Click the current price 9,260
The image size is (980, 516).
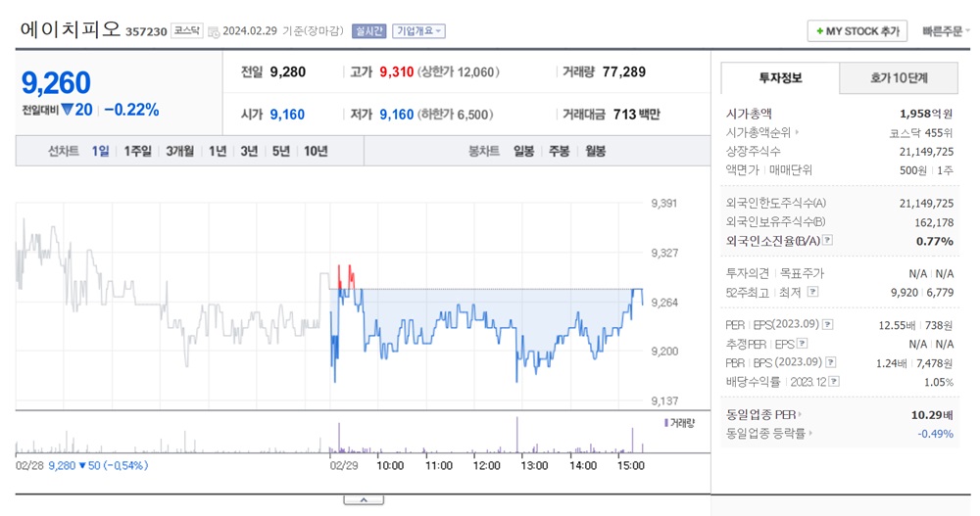(56, 82)
